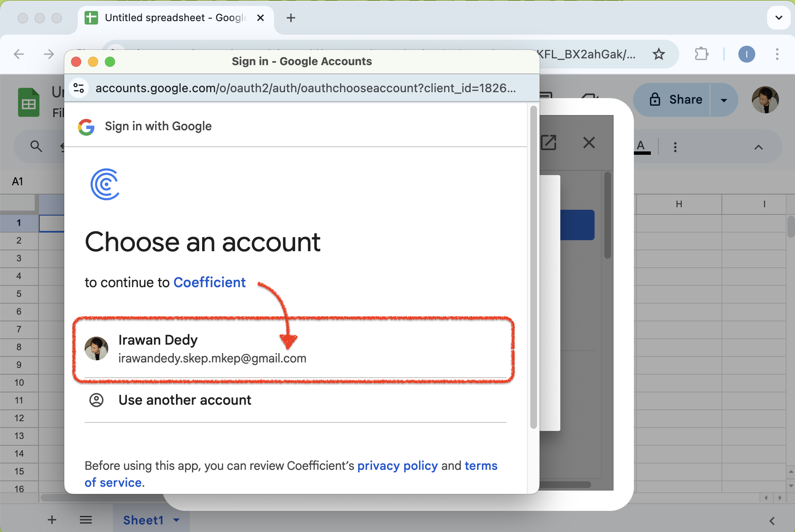Expand the Chrome tab search dropdown

click(x=779, y=18)
